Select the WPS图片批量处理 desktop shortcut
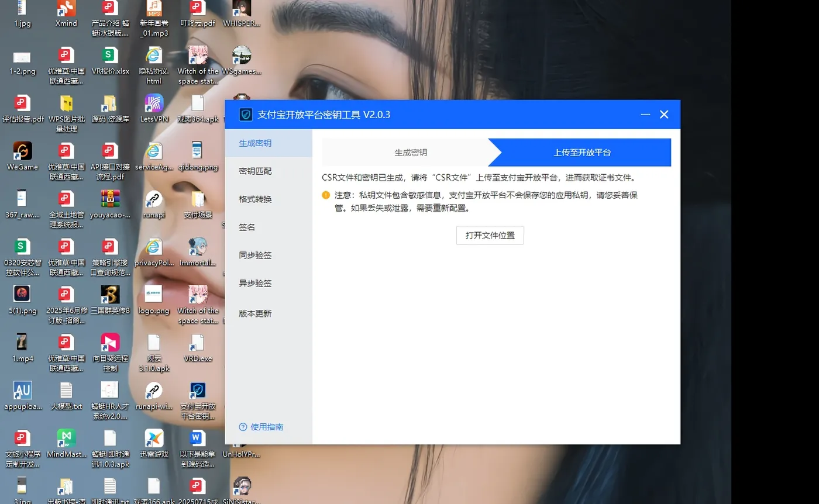 coord(66,114)
